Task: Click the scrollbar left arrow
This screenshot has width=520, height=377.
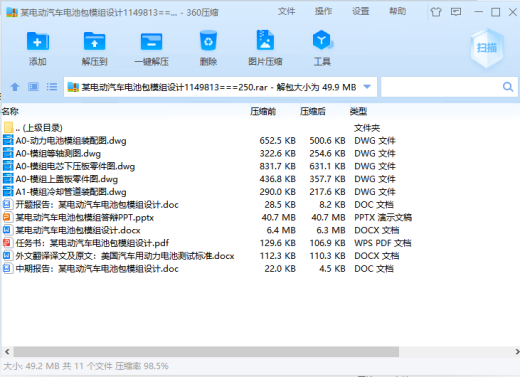Action: 7,351
